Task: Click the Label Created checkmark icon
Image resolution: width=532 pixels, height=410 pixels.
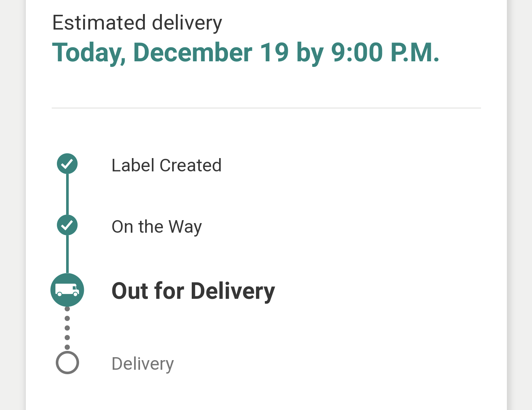Action: [x=67, y=164]
